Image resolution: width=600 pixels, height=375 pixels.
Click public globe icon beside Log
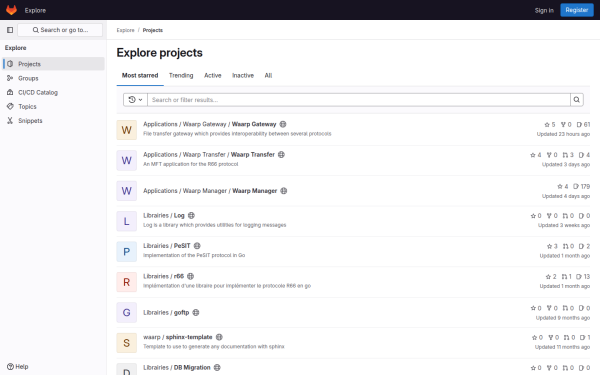tap(191, 215)
